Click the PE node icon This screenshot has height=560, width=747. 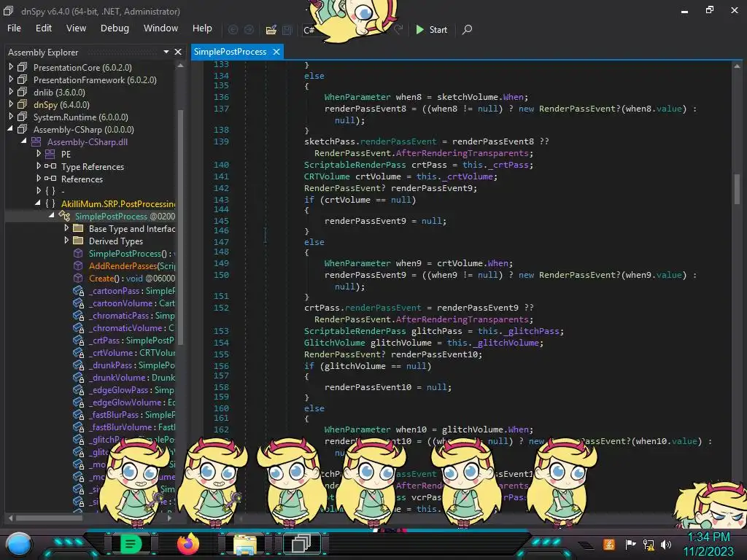[x=50, y=154]
